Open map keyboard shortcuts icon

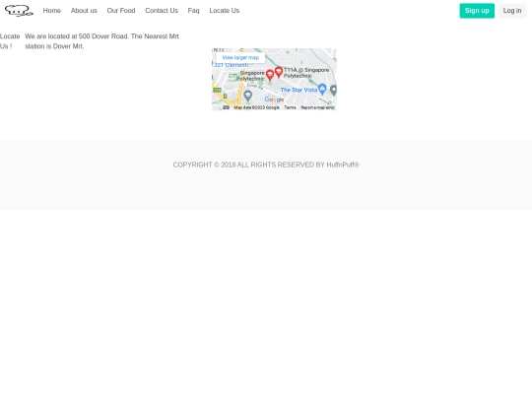tap(226, 107)
